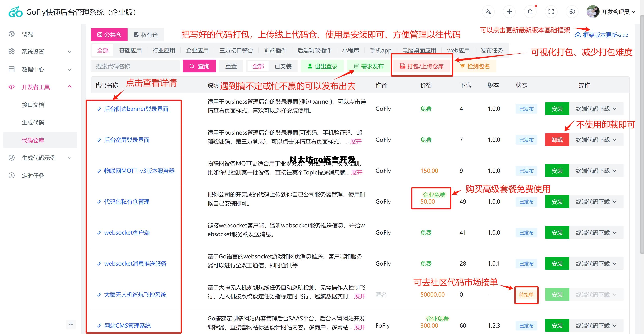Click the 开发者工具 code icon
The image size is (644, 334).
click(11, 87)
